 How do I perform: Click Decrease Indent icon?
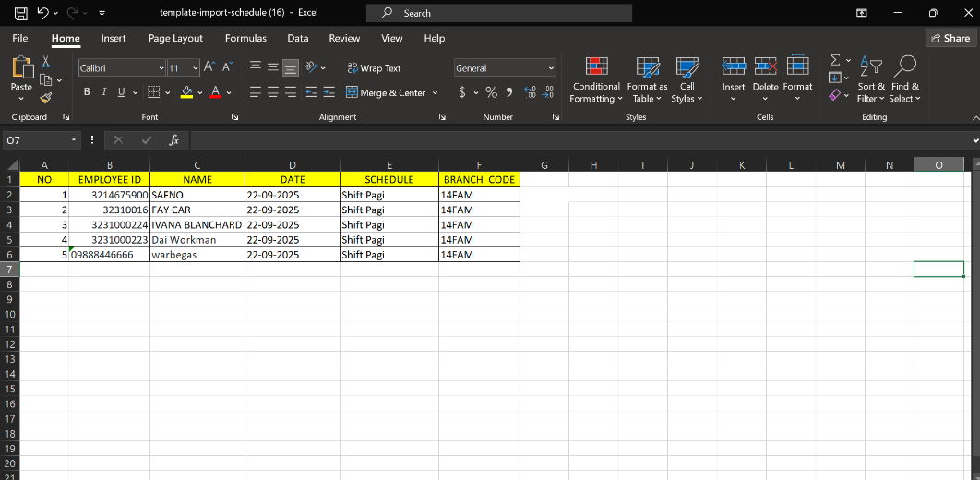(311, 92)
